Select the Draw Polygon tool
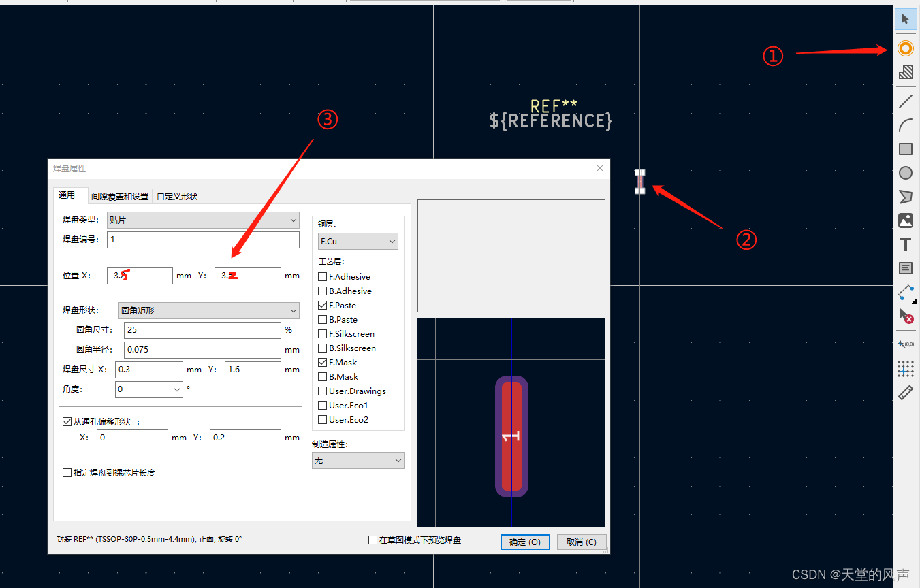 [x=905, y=197]
